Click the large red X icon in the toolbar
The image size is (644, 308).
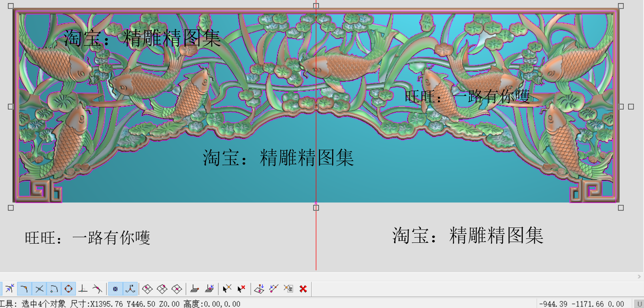click(x=303, y=289)
